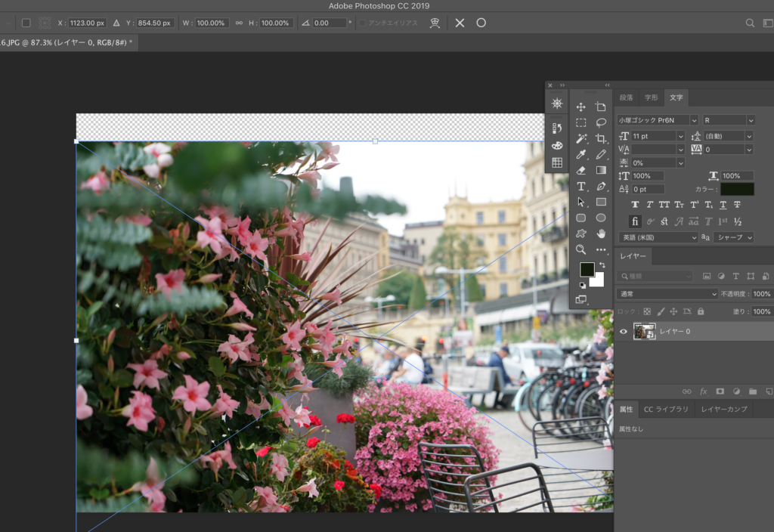Viewport: 774px width, 532px height.
Task: Click the warp mode icon in options bar
Action: [435, 23]
